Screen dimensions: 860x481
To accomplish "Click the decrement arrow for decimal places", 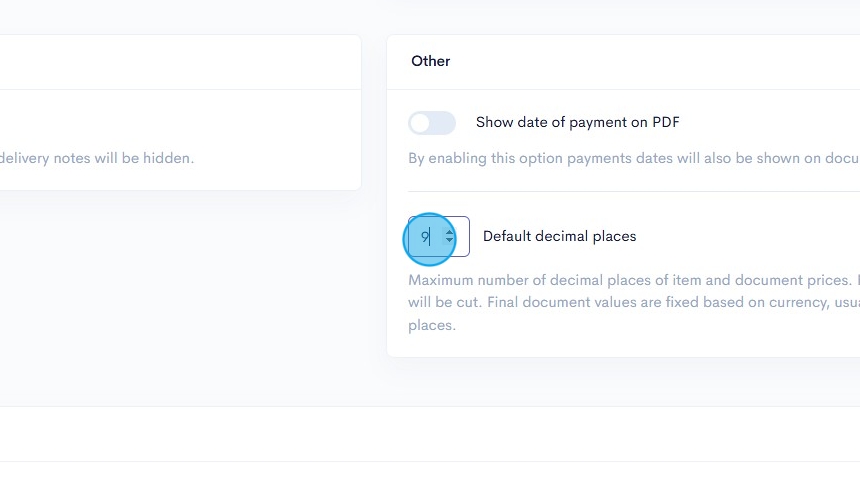I will point(450,242).
